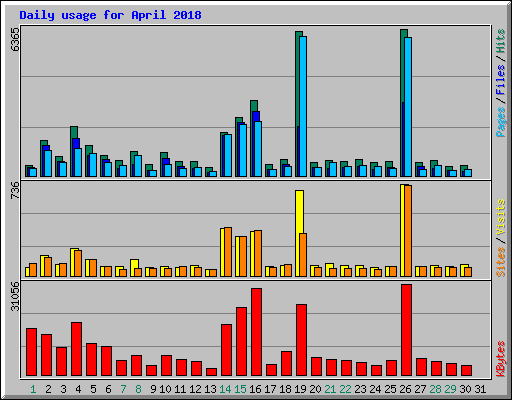The height and width of the screenshot is (400, 512).
Task: Click day 26 on the date axis
Action: click(405, 389)
